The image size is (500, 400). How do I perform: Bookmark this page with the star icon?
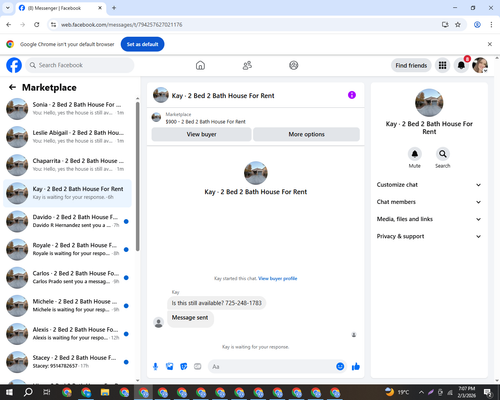point(458,25)
